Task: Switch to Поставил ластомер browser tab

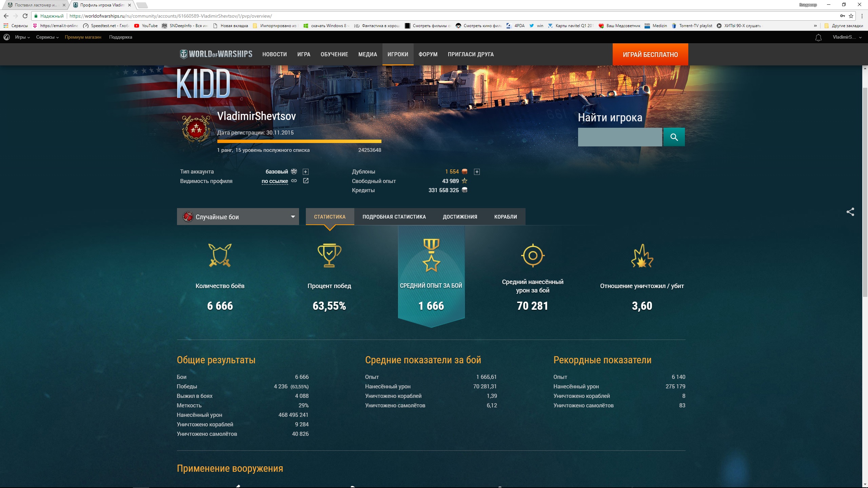Action: point(36,5)
